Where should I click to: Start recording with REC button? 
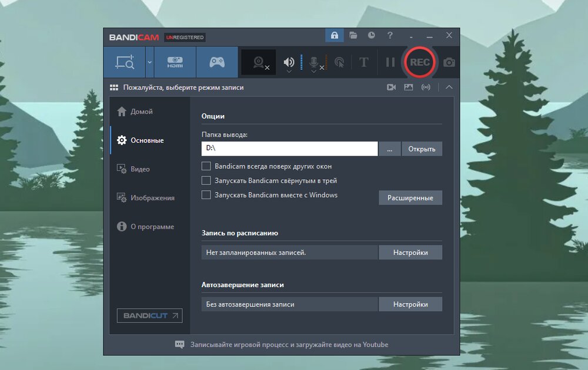click(420, 62)
